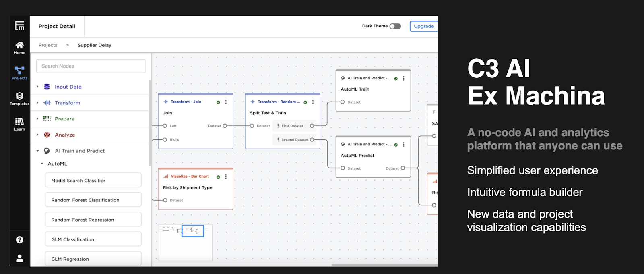Open the Templates section icon

tap(19, 98)
